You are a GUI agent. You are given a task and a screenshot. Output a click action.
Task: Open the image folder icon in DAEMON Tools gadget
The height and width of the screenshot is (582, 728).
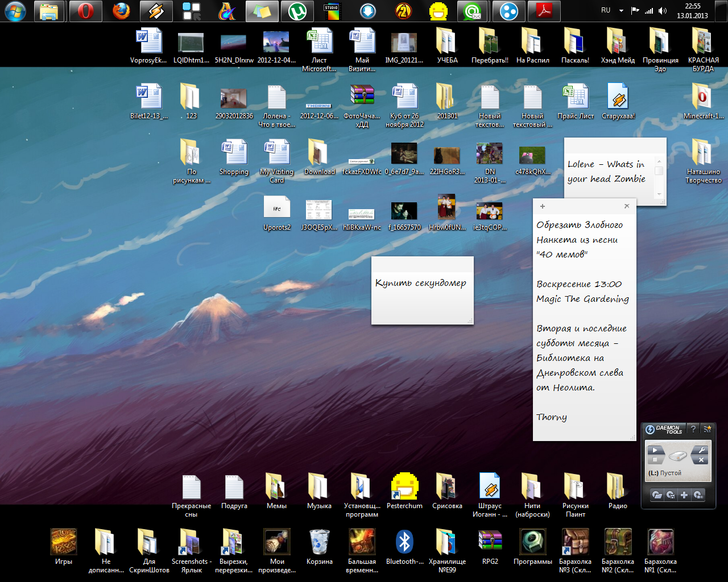coord(657,495)
